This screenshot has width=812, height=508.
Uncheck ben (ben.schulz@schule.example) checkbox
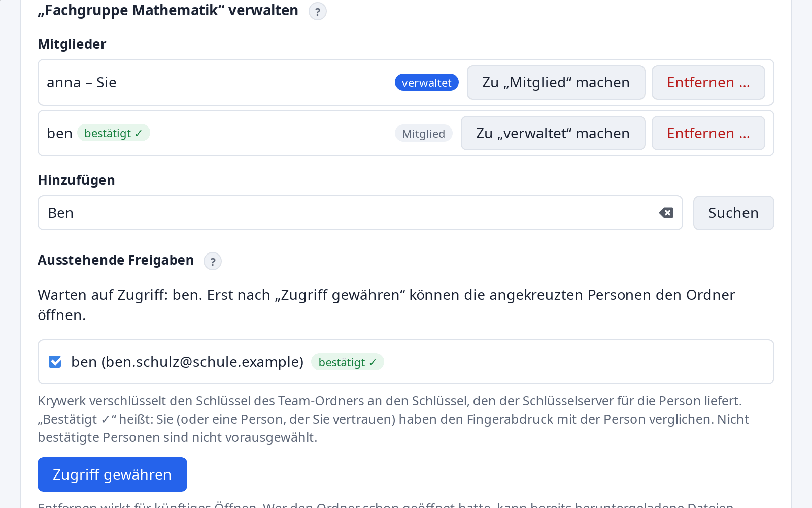point(55,362)
